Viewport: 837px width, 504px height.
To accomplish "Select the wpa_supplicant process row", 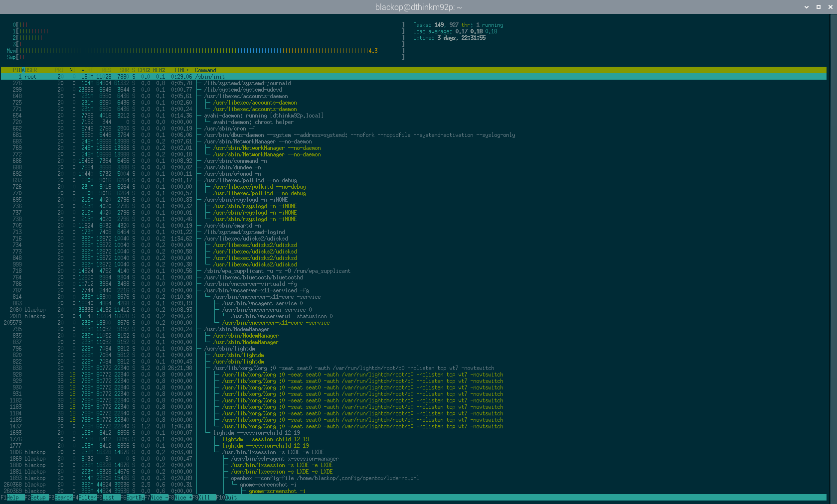I will point(414,271).
